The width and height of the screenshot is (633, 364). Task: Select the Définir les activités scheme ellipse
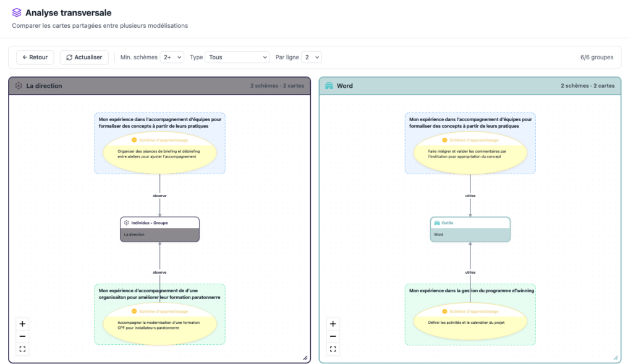click(470, 323)
